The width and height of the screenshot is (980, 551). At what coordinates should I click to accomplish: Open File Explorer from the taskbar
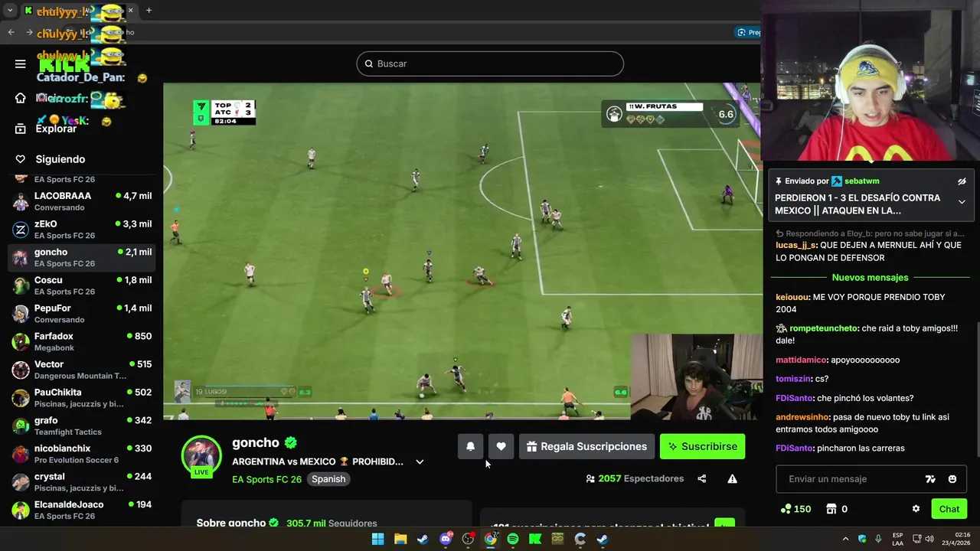pyautogui.click(x=400, y=539)
